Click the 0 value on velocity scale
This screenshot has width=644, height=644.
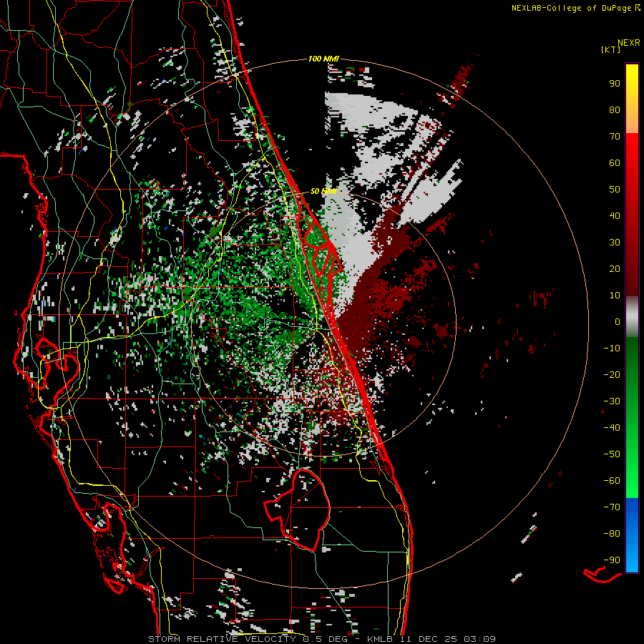[618, 321]
